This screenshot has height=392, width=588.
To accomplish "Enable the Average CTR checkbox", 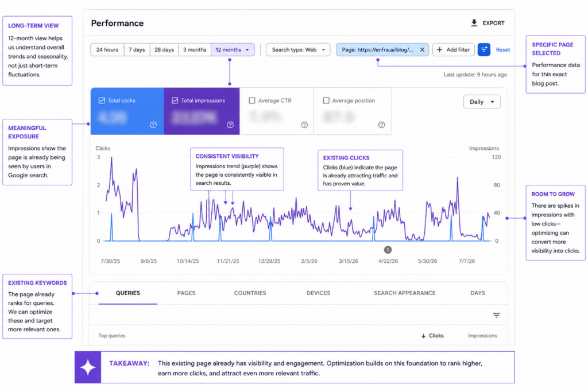I will click(x=252, y=100).
